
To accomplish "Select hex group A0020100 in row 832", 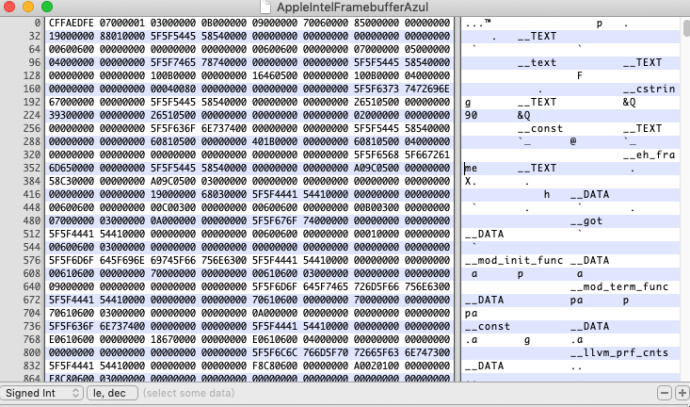I will pyautogui.click(x=376, y=366).
